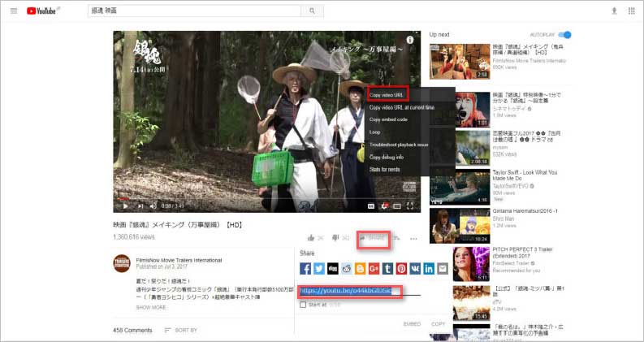Open FilmIsNow Movie Trailers International channel

point(179,260)
